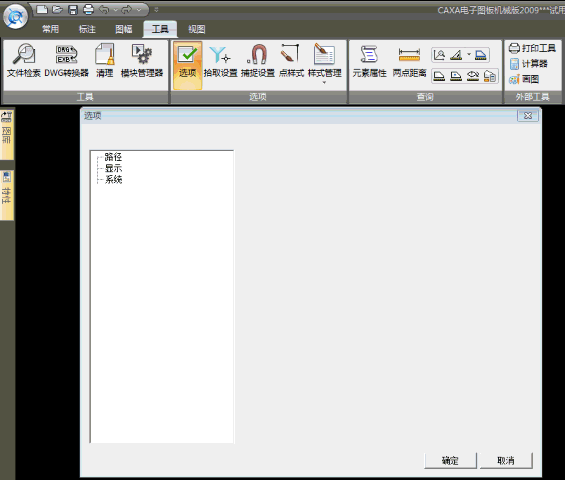The width and height of the screenshot is (565, 480).
Task: Click the 确定 button
Action: coord(450,461)
